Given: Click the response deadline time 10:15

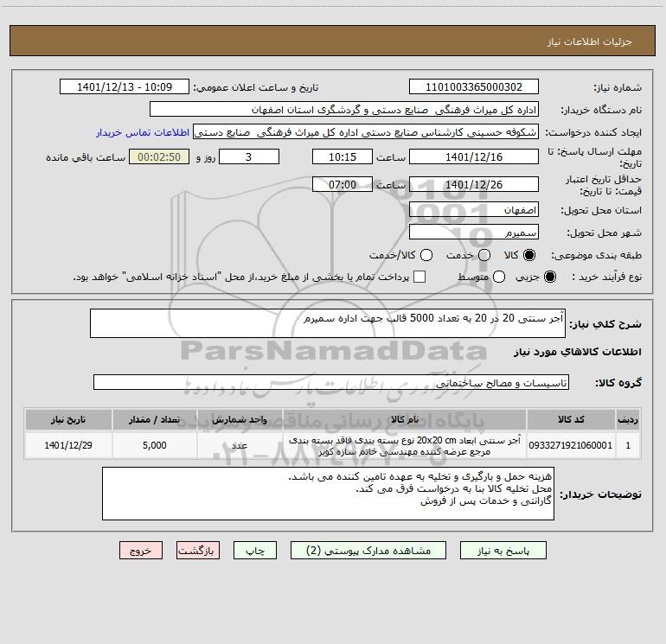Looking at the screenshot, I should pos(343,156).
